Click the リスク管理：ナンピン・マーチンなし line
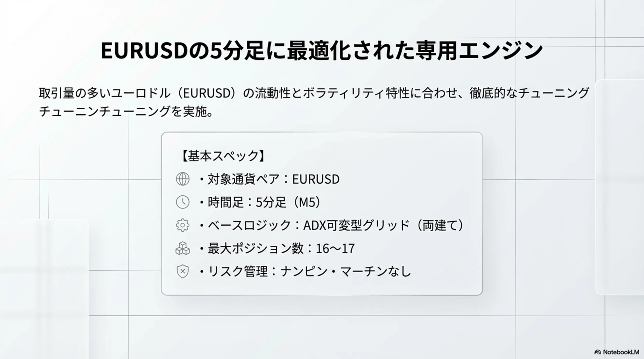The image size is (644, 359). point(309,271)
